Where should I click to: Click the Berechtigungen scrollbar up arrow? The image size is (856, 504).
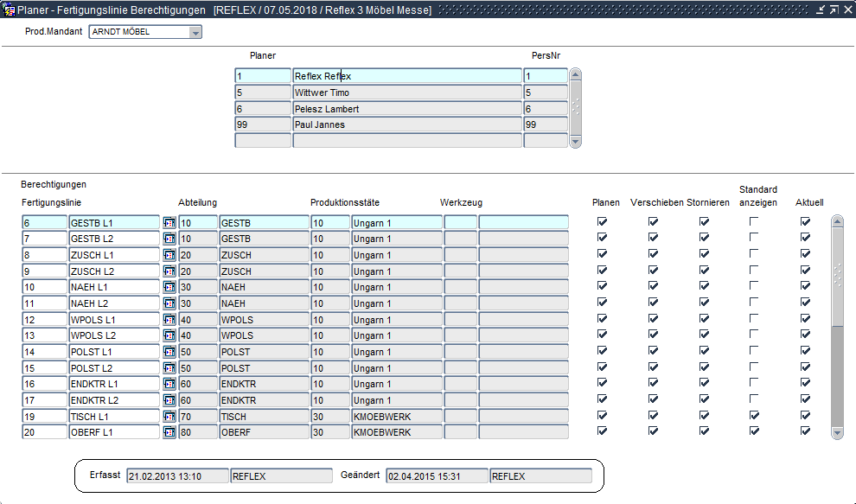(x=837, y=221)
